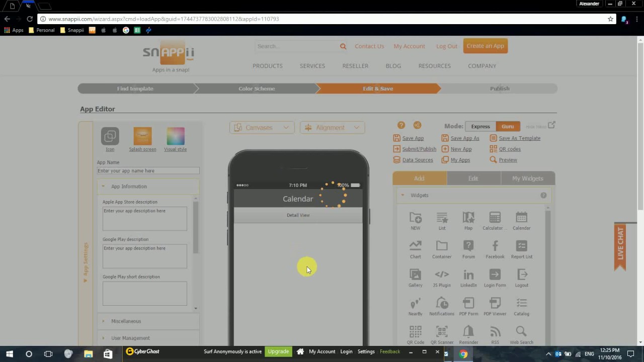Open the app Icon settings
The width and height of the screenshot is (644, 362).
(x=110, y=136)
